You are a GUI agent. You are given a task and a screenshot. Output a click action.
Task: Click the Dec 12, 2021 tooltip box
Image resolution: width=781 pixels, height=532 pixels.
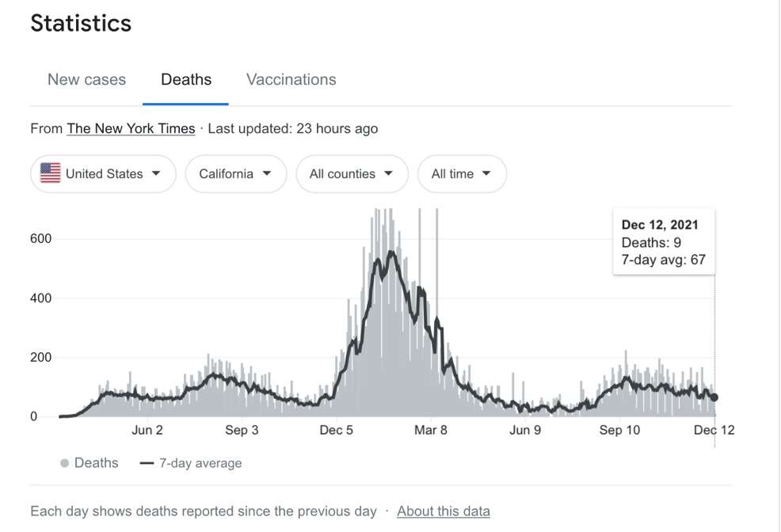664,242
